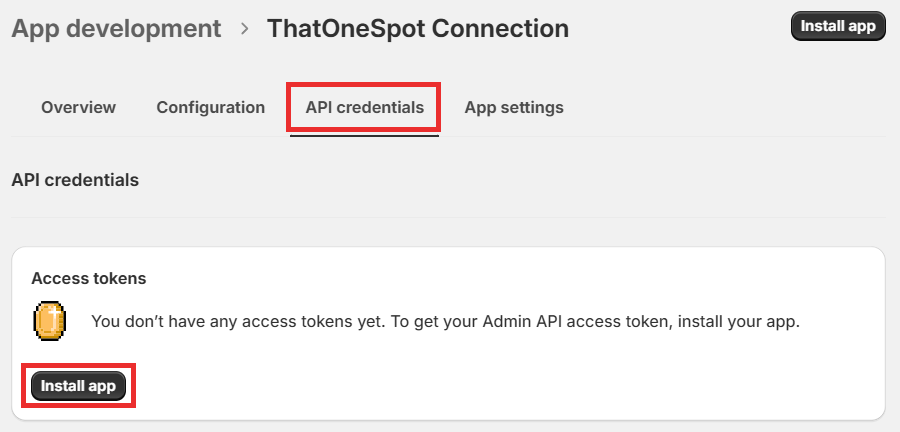Click the API credentials section heading
Image resolution: width=900 pixels, height=432 pixels.
(x=75, y=181)
